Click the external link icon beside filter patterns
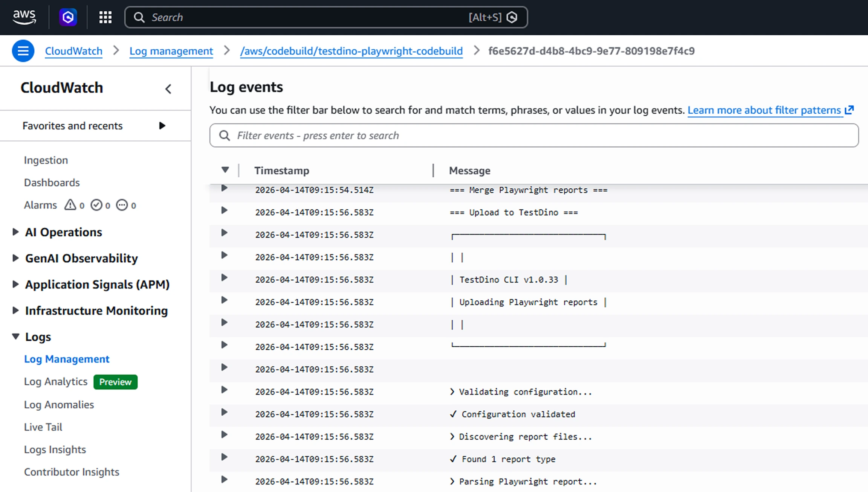The width and height of the screenshot is (868, 492). pyautogui.click(x=849, y=110)
